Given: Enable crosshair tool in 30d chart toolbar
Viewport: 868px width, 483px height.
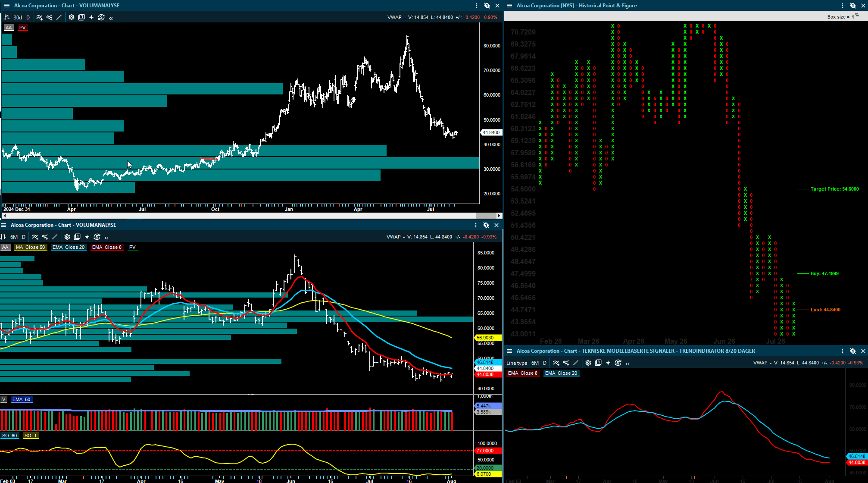Looking at the screenshot, I should 91,17.
